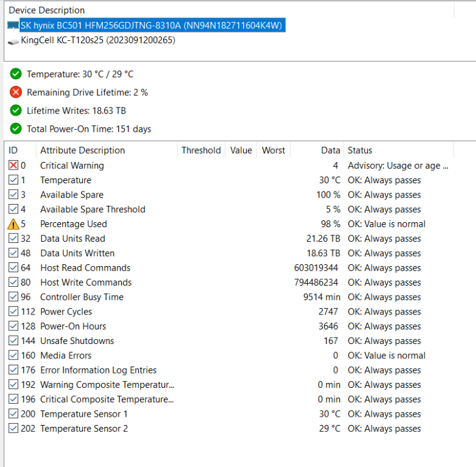Click the 'Total Power-On Time: 151 days' text
The image size is (476, 467).
pos(89,129)
